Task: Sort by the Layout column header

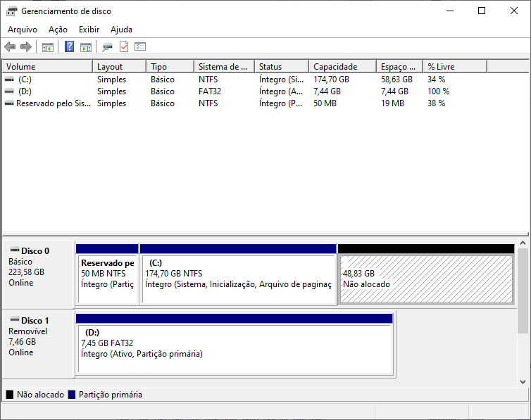Action: point(120,67)
